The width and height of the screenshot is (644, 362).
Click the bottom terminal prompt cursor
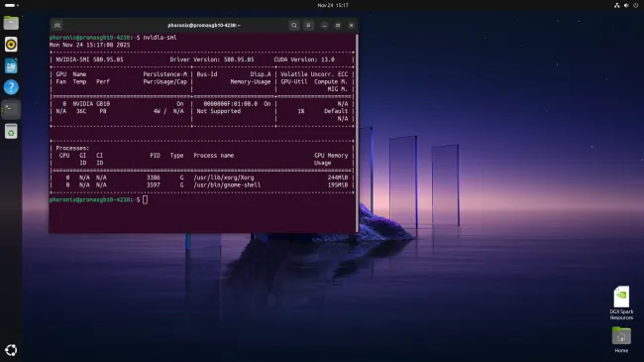145,200
